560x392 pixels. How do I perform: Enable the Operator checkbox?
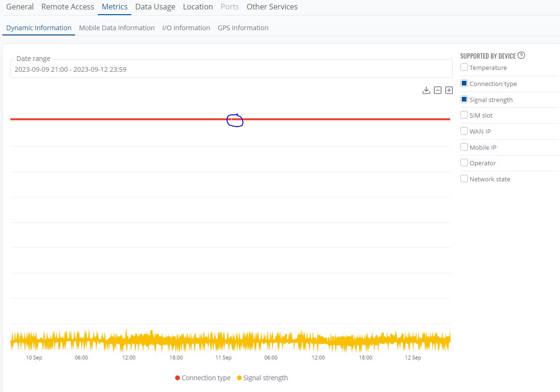click(x=464, y=163)
